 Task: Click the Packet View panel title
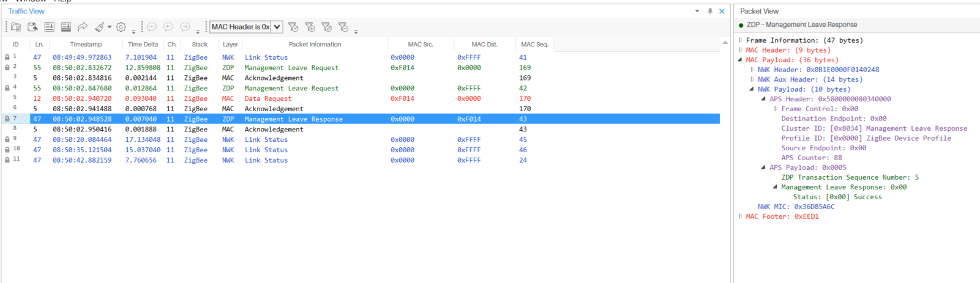click(x=759, y=11)
